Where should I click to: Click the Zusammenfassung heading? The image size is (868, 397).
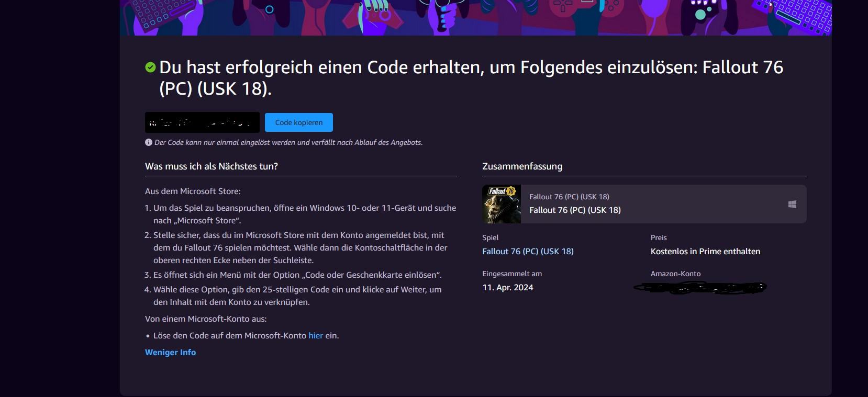[x=522, y=166]
